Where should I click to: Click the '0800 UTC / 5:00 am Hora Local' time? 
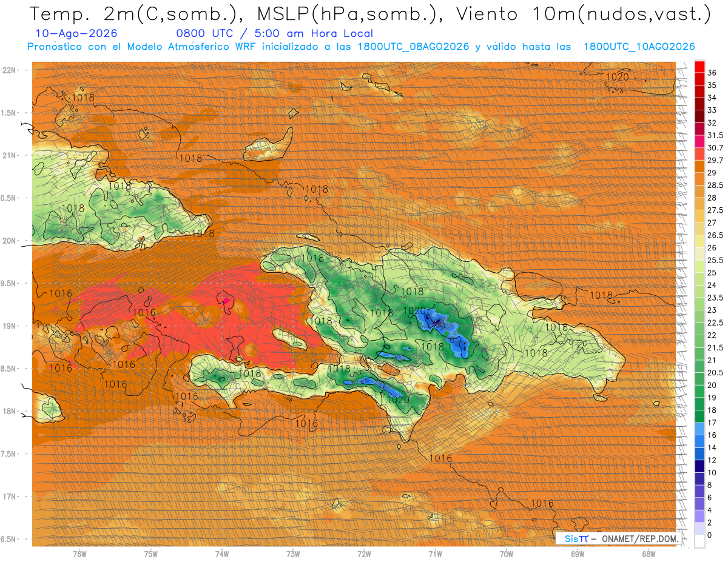[274, 34]
